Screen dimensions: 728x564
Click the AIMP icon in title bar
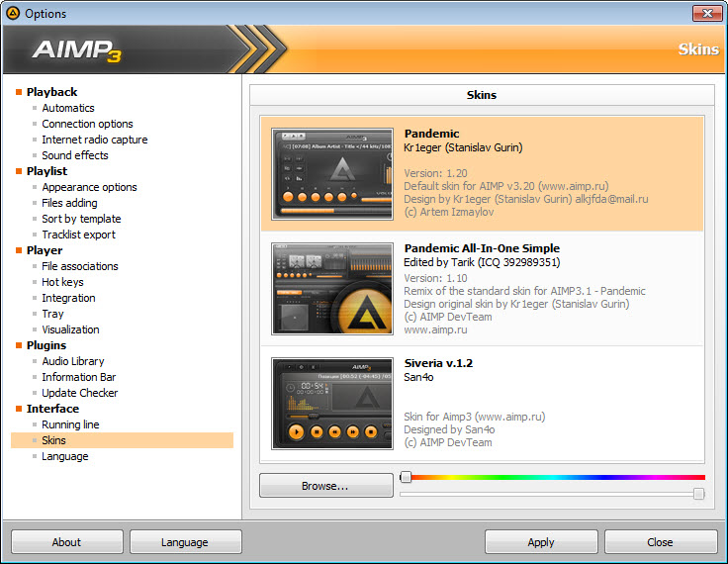click(13, 14)
